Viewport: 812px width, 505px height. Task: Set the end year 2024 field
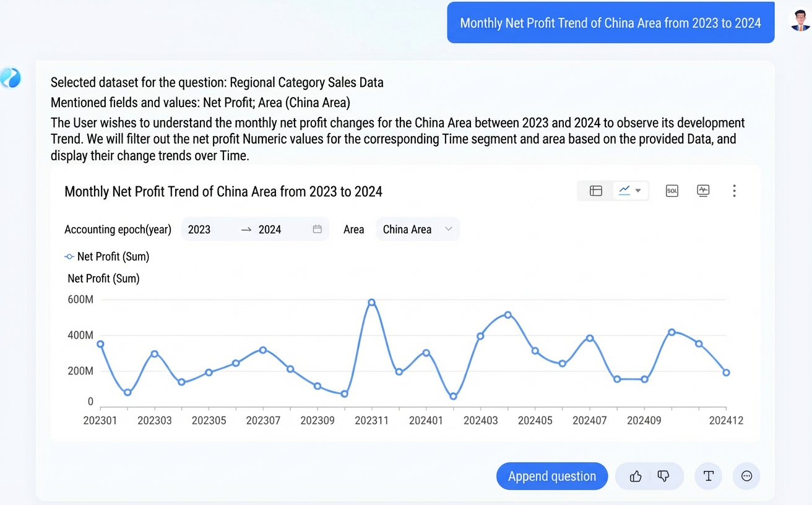click(270, 230)
